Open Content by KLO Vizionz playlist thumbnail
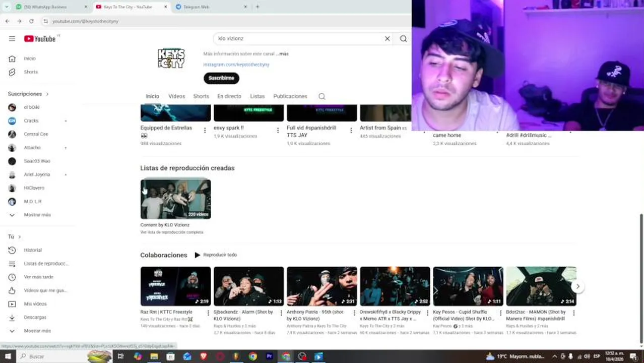The image size is (644, 363). (x=175, y=199)
